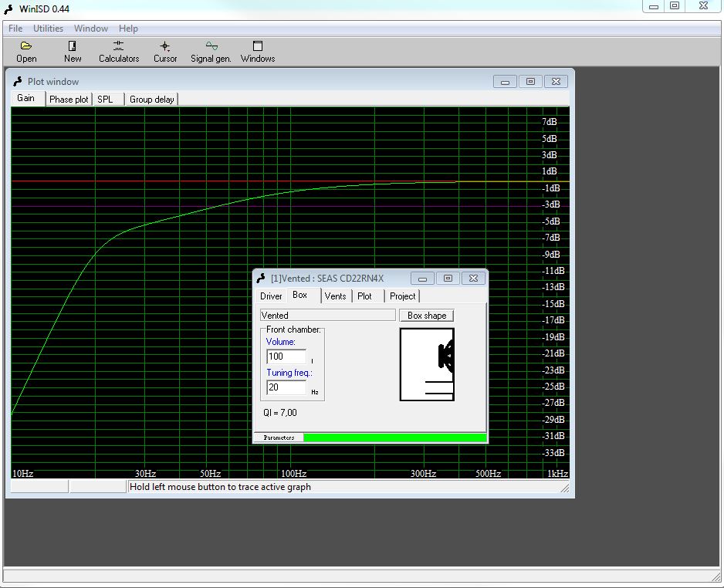Switch to the Group delay tab

coord(151,100)
